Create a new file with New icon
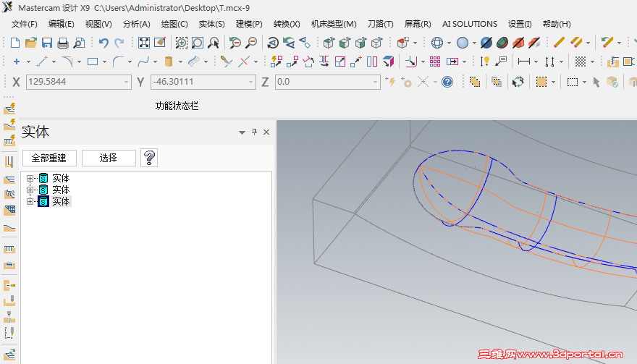637x364 pixels. tap(15, 43)
